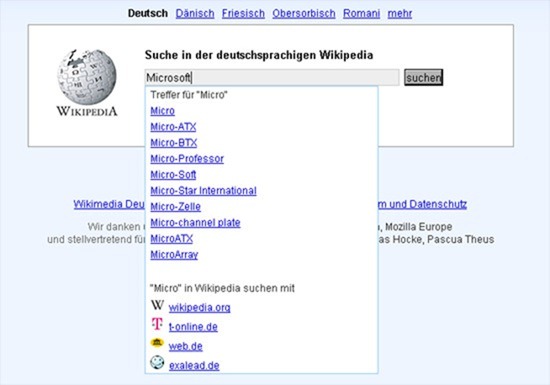
Task: Choose the MicroATX suggestion
Action: point(172,238)
